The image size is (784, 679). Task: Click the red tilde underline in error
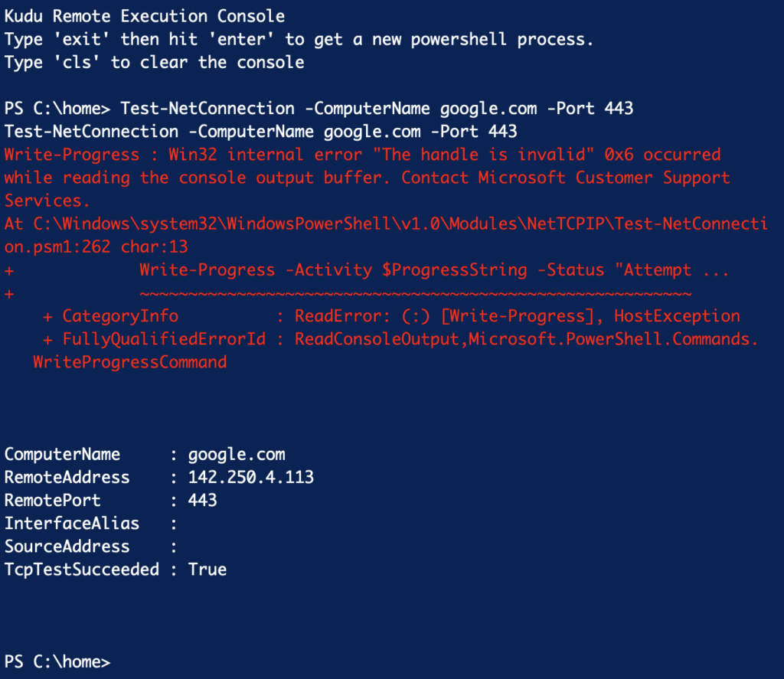416,294
